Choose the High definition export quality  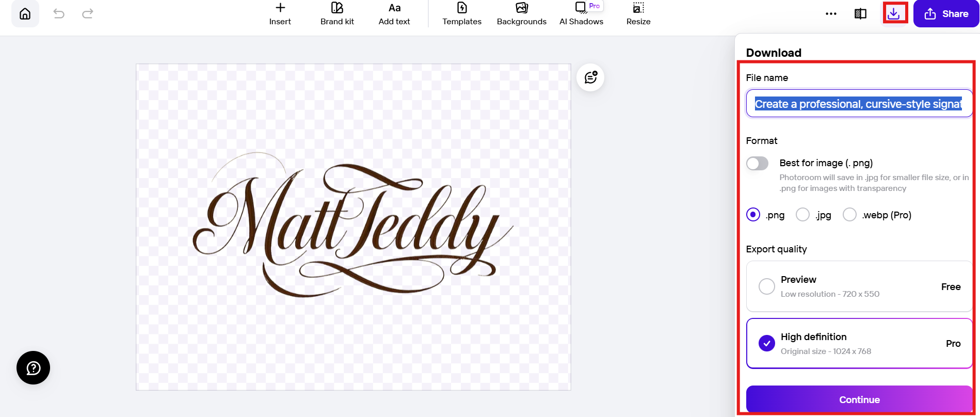[859, 344]
